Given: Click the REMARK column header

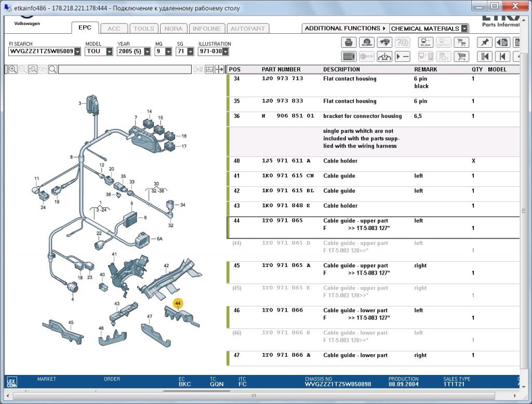Looking at the screenshot, I should (x=425, y=70).
